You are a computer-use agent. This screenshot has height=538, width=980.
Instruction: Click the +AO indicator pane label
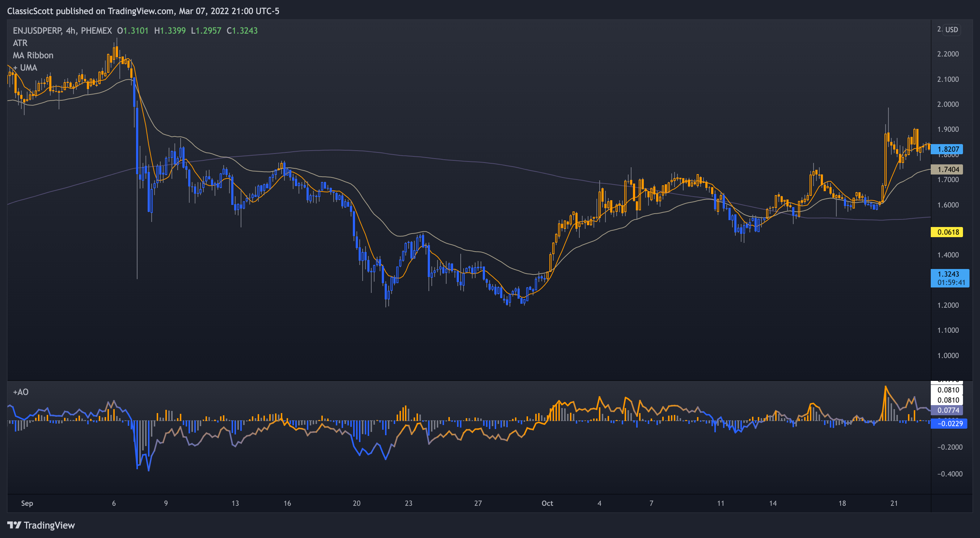pos(21,392)
